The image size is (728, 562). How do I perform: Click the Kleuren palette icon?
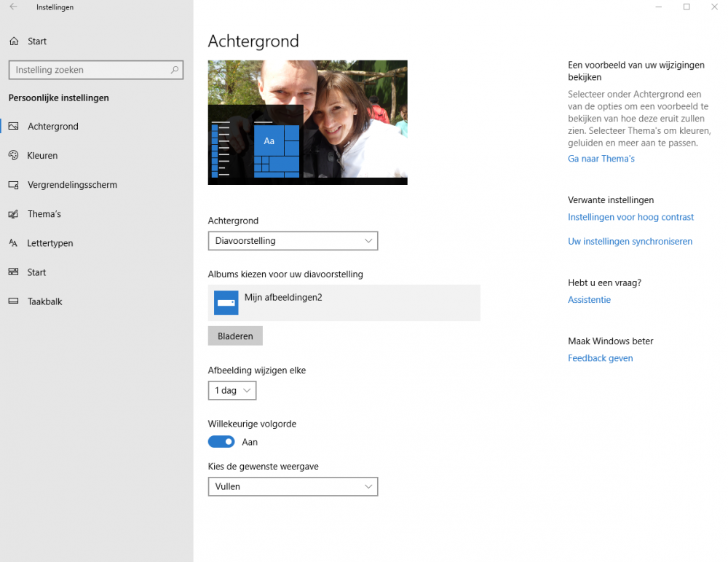pos(13,156)
